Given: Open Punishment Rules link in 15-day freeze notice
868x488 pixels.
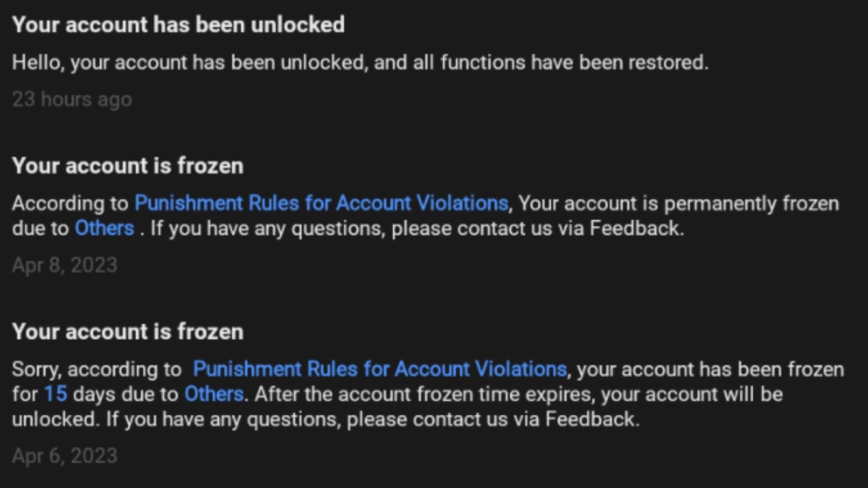Looking at the screenshot, I should [x=380, y=369].
